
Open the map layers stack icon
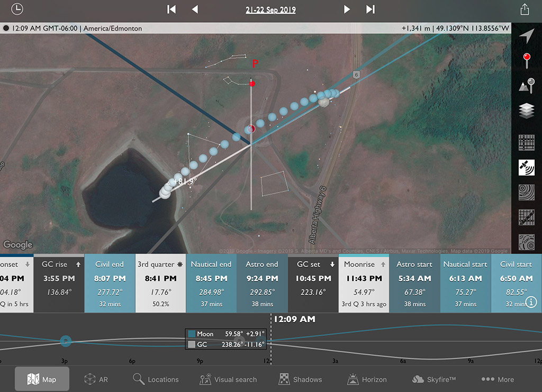pyautogui.click(x=526, y=111)
